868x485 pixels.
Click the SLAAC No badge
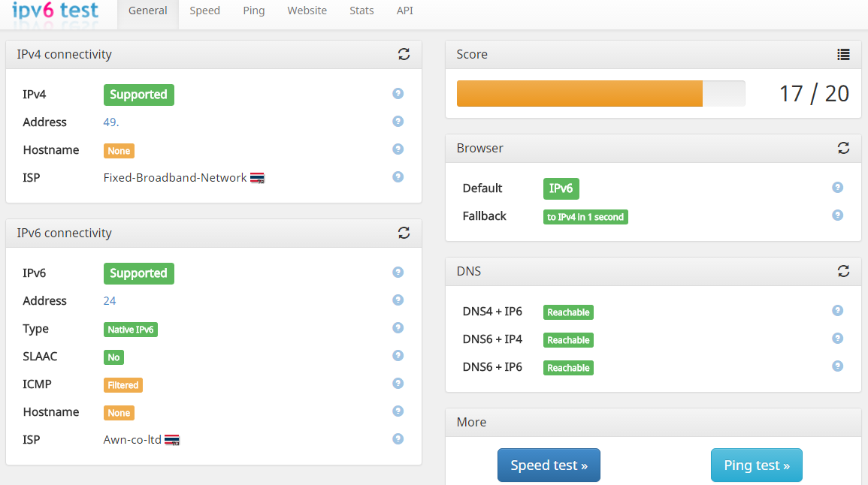pyautogui.click(x=113, y=357)
